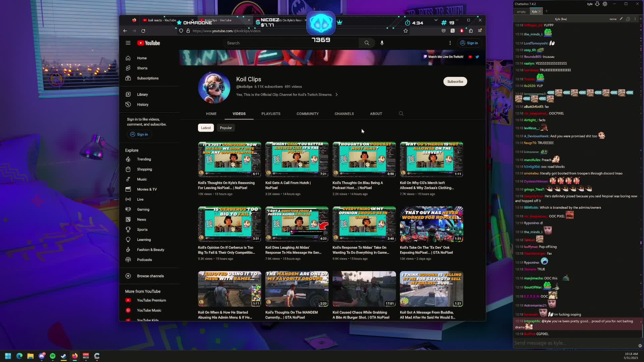Image resolution: width=644 pixels, height=362 pixels.
Task: Click Chatterino moderation pencil icon
Action: pos(621,19)
